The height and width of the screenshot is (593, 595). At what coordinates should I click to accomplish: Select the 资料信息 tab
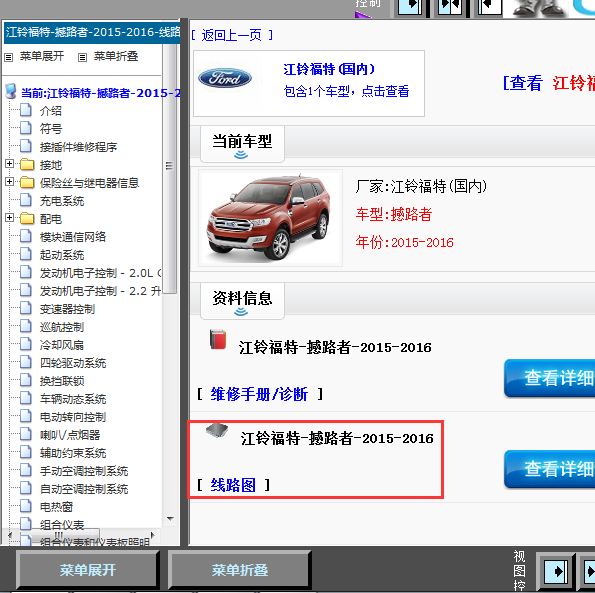coord(242,301)
